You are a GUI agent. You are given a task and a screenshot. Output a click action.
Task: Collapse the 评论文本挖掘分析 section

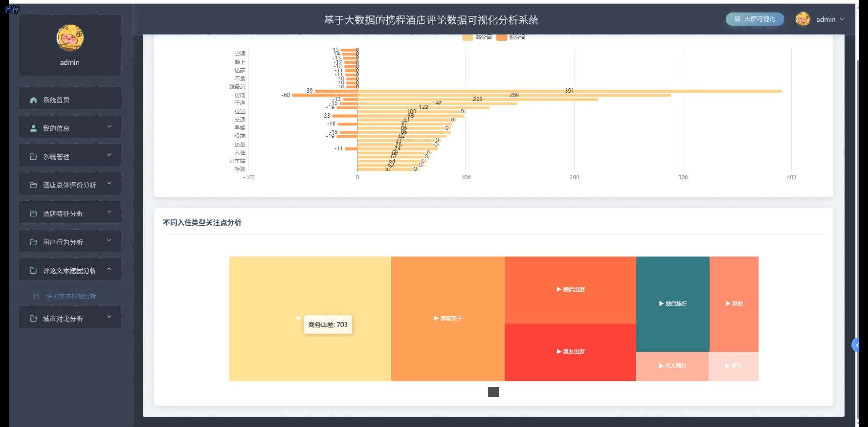click(x=69, y=270)
